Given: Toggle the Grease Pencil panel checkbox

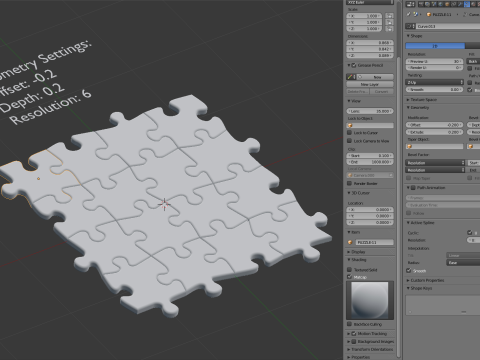Looking at the screenshot, I should (x=354, y=65).
